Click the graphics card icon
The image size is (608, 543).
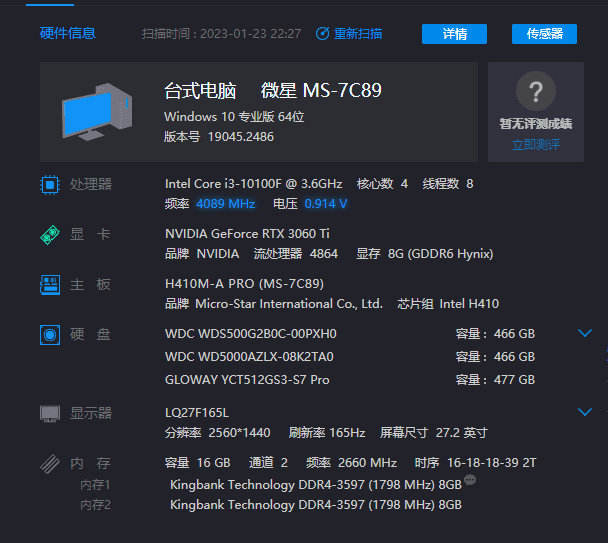(50, 235)
